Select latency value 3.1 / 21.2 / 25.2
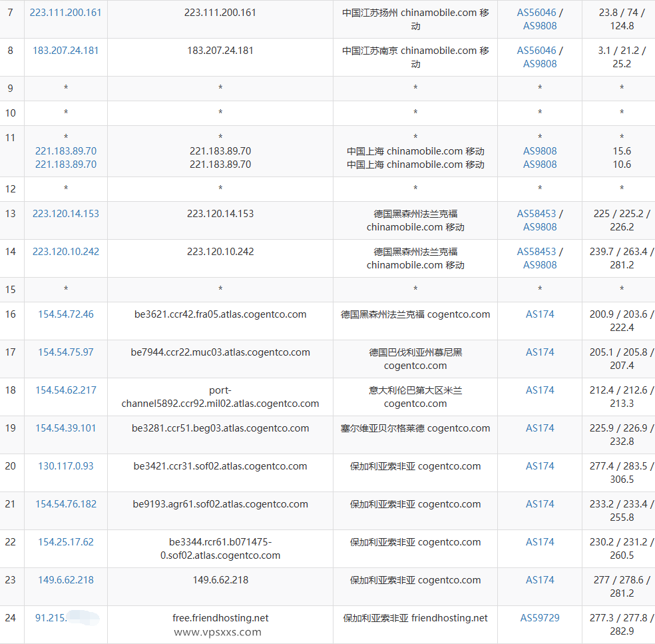The image size is (655, 644). coord(622,57)
